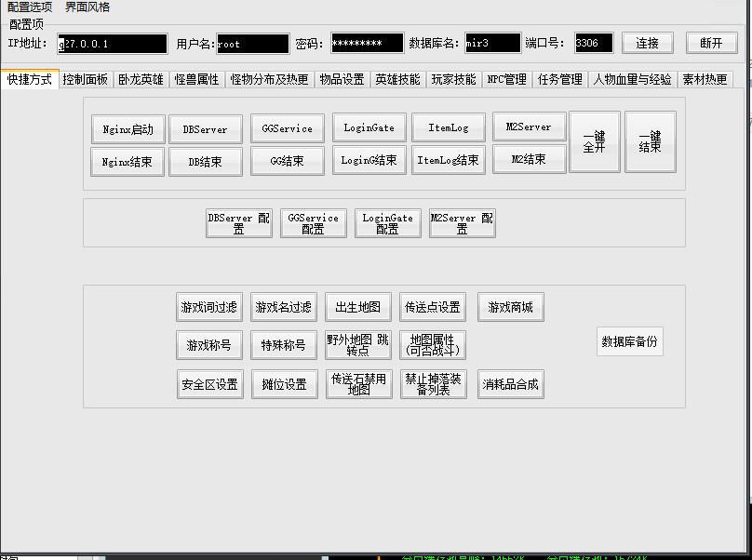Open the 配置选项 menu
The height and width of the screenshot is (560, 752).
[x=30, y=7]
